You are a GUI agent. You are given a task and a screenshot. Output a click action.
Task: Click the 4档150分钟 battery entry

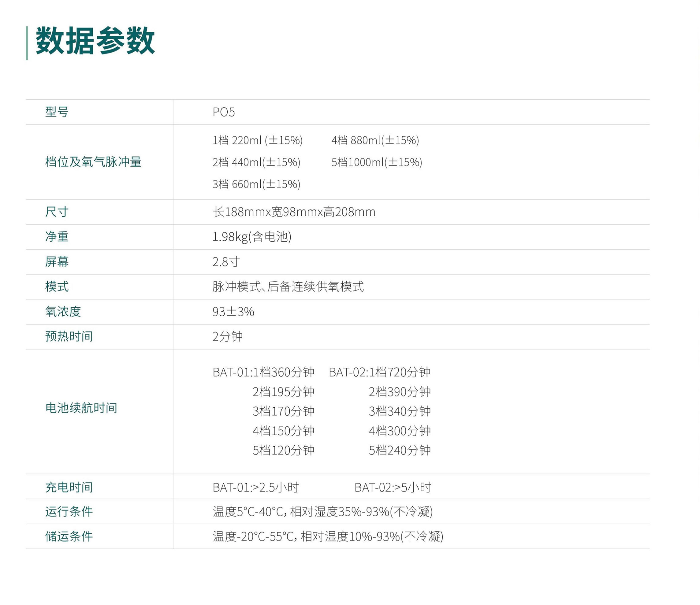tap(283, 431)
